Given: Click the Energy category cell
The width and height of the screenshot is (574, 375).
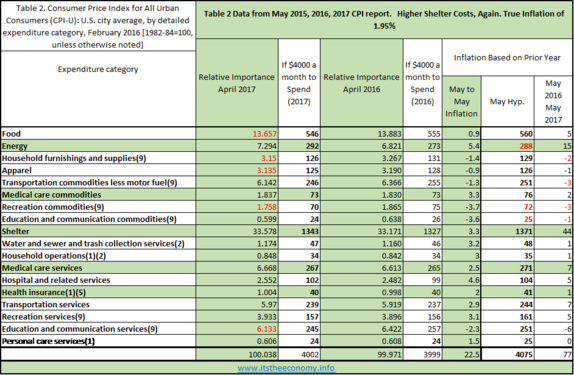Looking at the screenshot, I should [98, 146].
